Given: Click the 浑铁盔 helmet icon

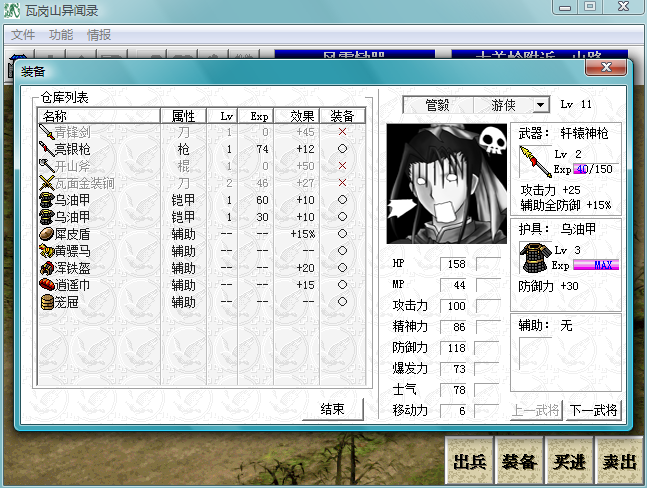Looking at the screenshot, I should coord(47,268).
